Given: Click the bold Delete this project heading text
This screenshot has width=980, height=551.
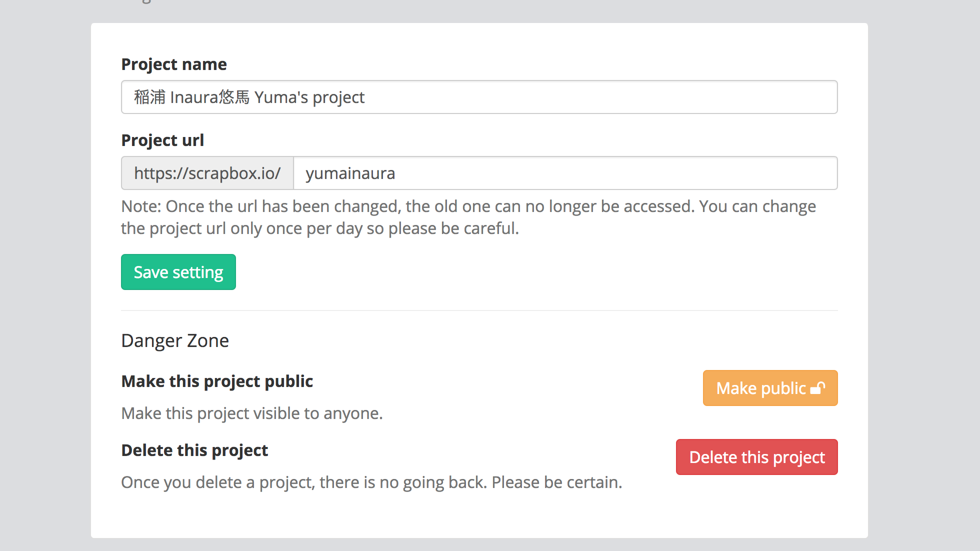Looking at the screenshot, I should (x=194, y=450).
